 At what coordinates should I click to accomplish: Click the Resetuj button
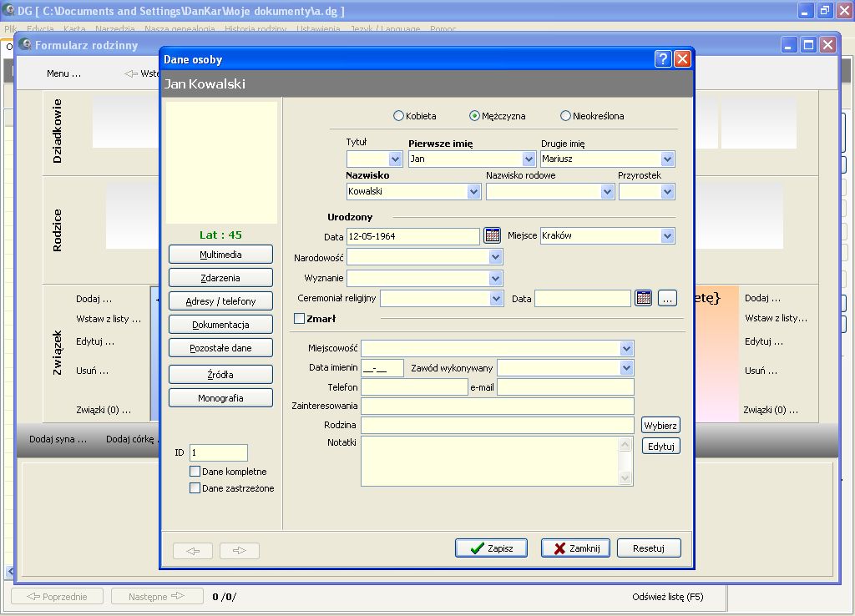point(649,548)
